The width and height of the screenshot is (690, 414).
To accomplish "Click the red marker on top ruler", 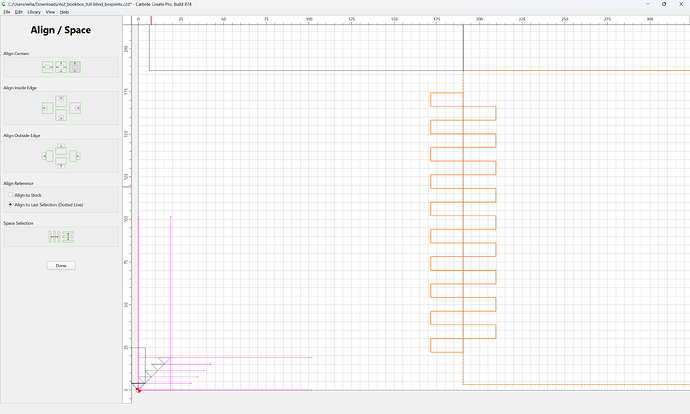I will (151, 20).
